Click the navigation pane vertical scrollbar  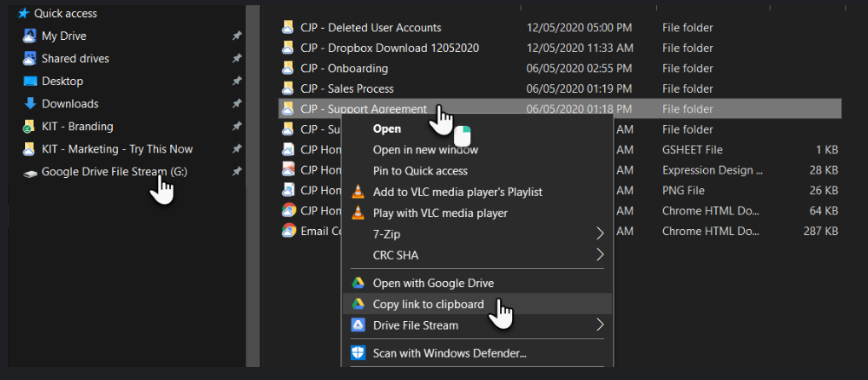point(253,186)
